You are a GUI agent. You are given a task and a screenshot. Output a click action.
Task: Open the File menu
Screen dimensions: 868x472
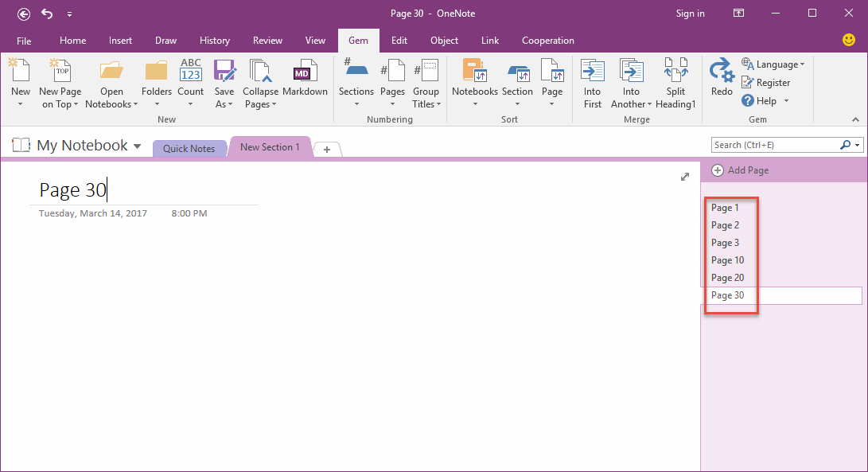tap(24, 41)
